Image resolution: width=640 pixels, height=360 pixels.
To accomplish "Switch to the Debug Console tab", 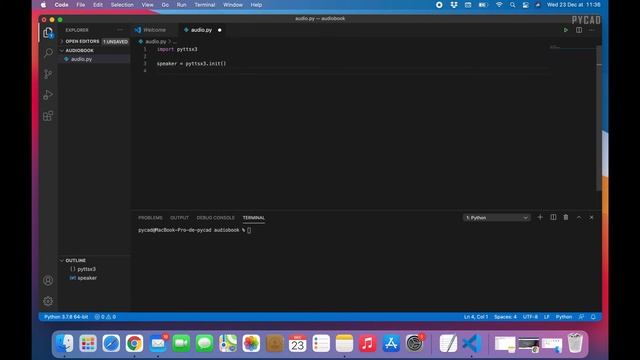I will click(216, 218).
